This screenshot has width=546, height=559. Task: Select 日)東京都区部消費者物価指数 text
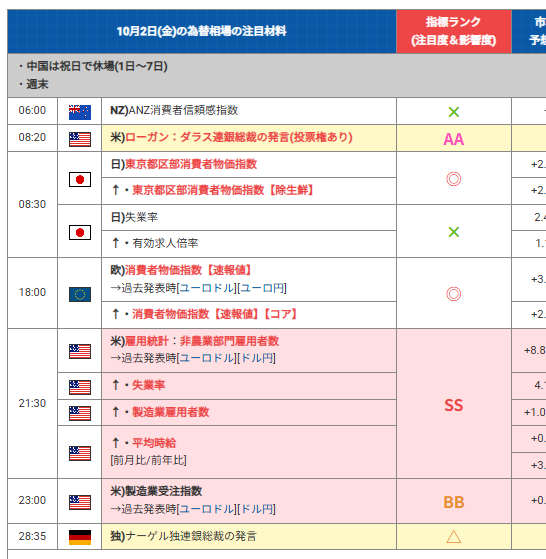click(184, 164)
